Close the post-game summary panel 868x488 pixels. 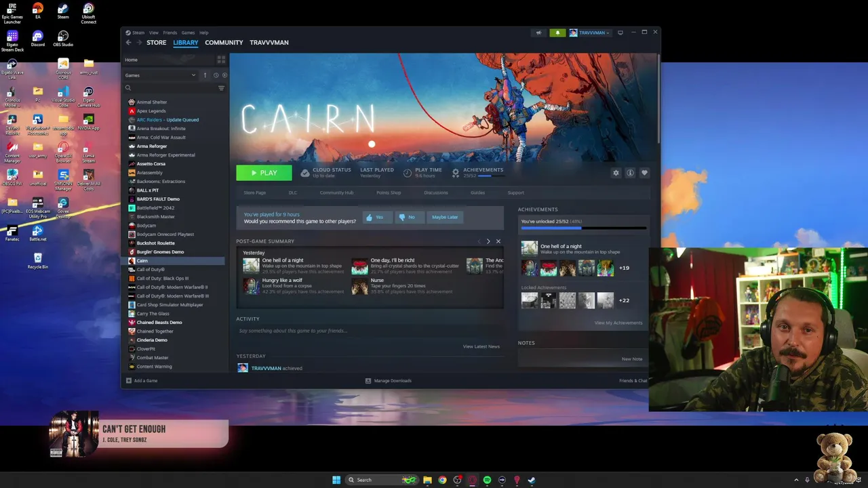(x=498, y=241)
